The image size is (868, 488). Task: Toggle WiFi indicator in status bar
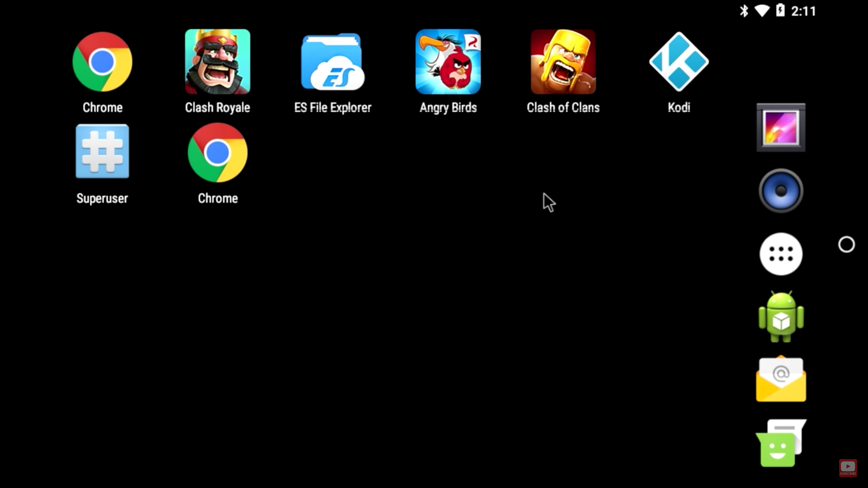pyautogui.click(x=764, y=11)
